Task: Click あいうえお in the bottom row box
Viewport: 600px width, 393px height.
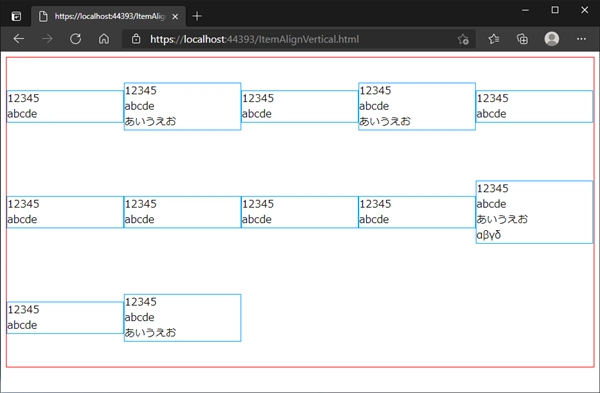Action: click(x=150, y=332)
